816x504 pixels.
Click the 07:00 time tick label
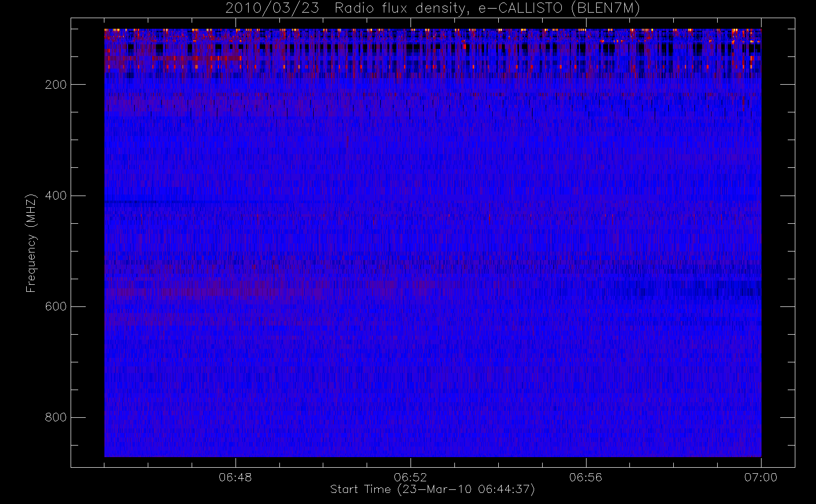click(761, 477)
